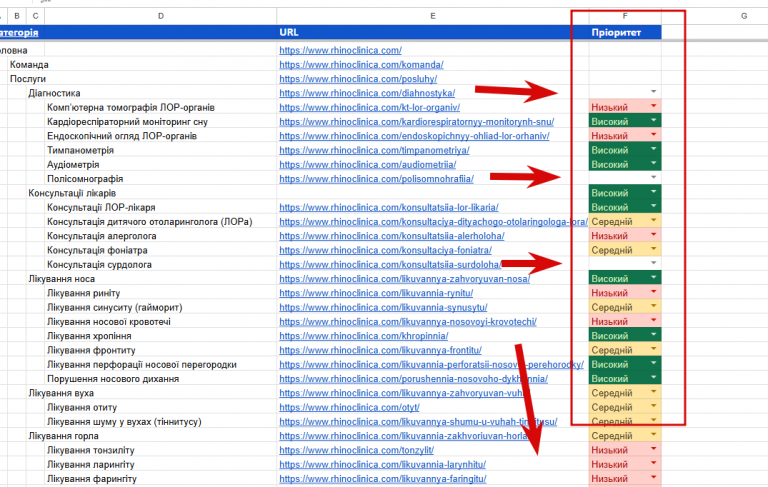Select column B header
Image resolution: width=768 pixels, height=487 pixels.
[x=17, y=16]
